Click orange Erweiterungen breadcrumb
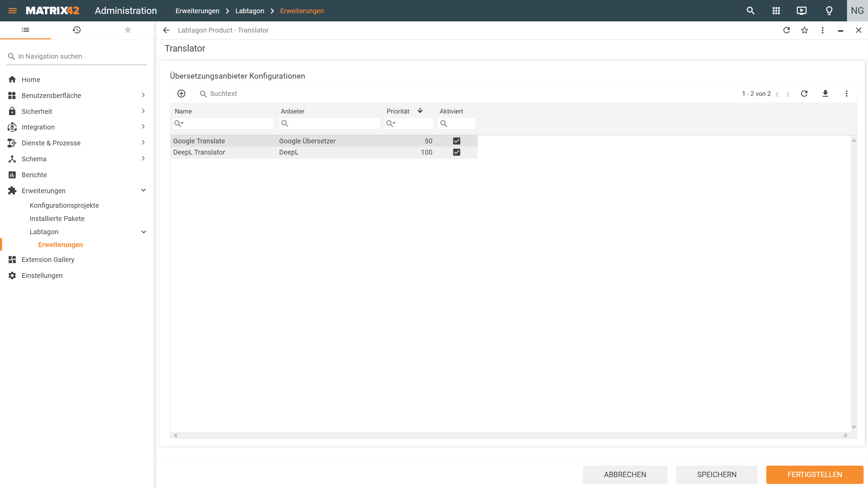Viewport: 868px width, 488px height. pyautogui.click(x=302, y=11)
